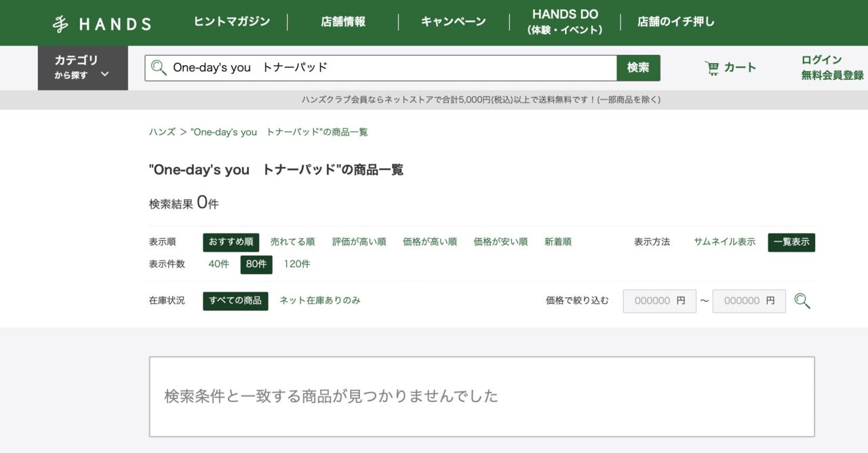Click the 検索結果 0件 text

tap(184, 203)
